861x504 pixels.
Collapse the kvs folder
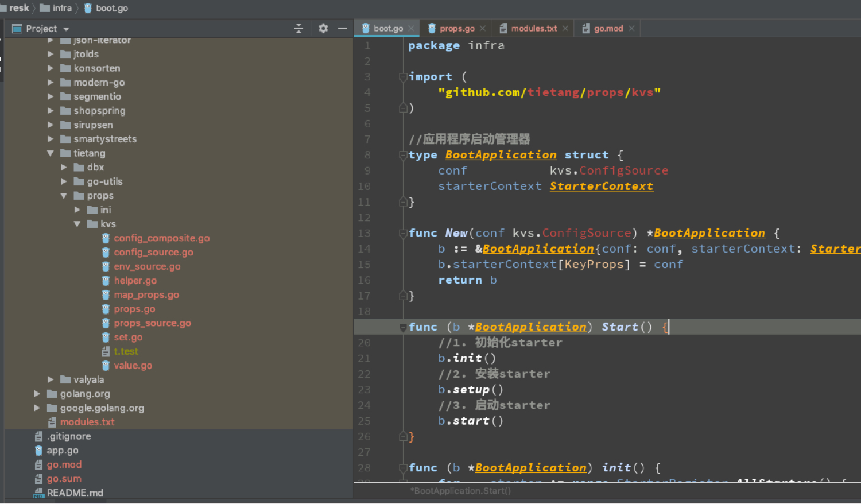coord(77,224)
